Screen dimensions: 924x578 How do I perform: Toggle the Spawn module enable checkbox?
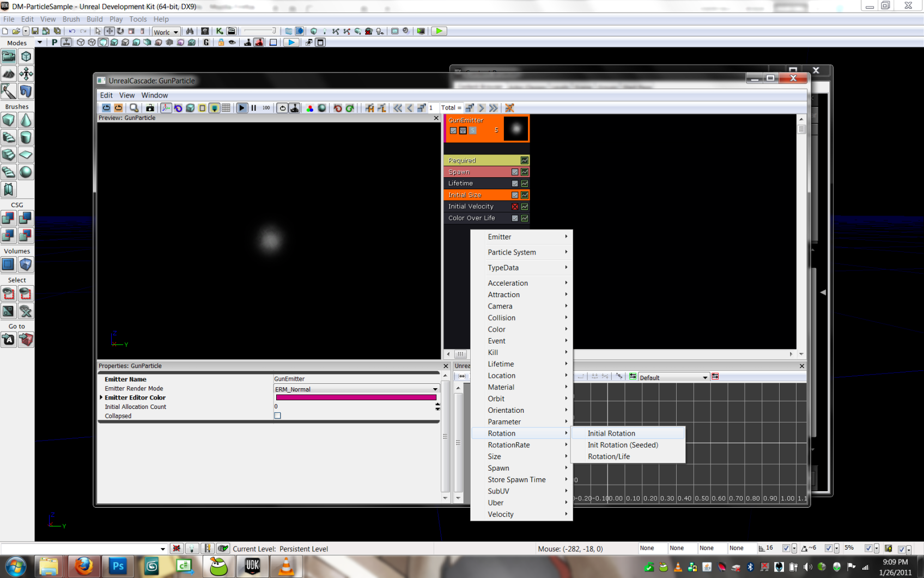point(515,172)
